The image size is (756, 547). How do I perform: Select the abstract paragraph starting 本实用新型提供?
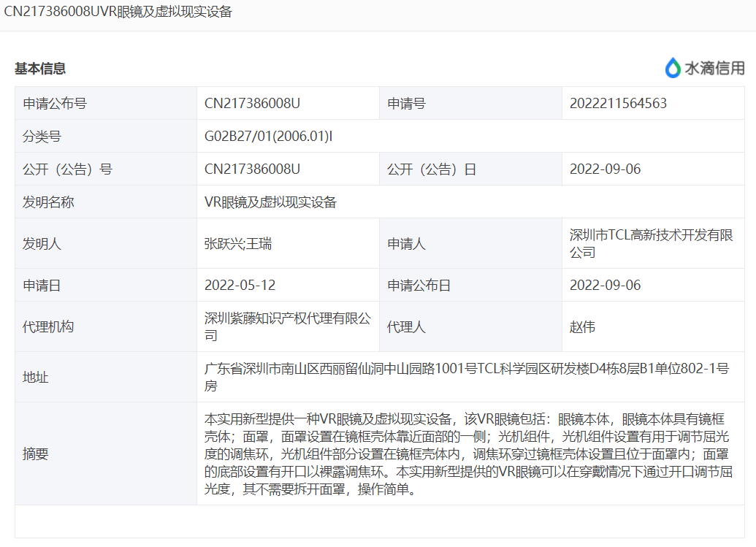[x=469, y=454]
